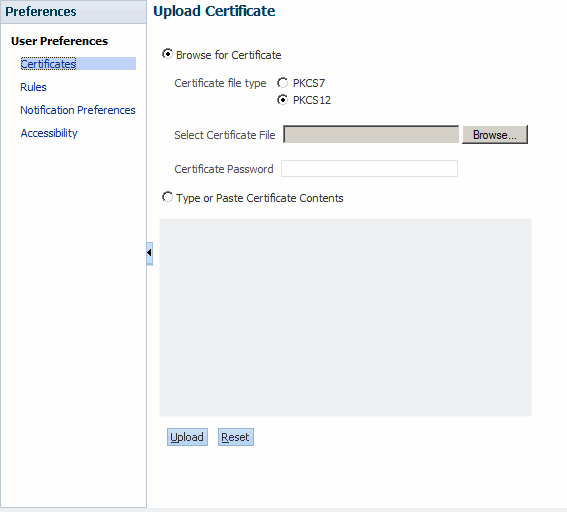This screenshot has height=512, width=567.
Task: Focus the Certificate Password field
Action: click(369, 168)
